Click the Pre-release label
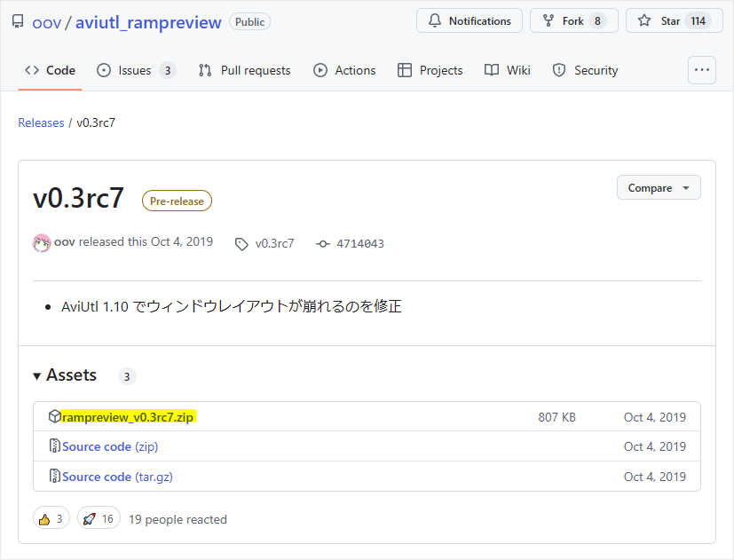 coord(177,201)
